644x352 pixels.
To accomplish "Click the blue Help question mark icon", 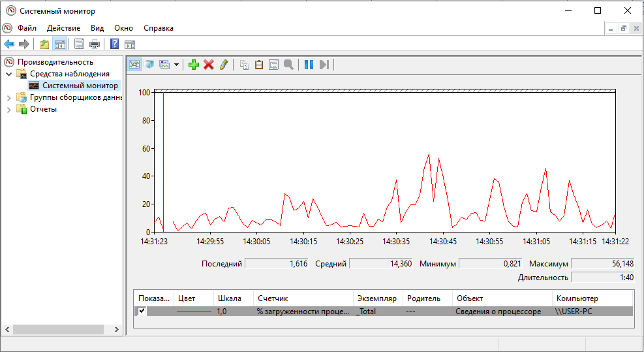I will (114, 44).
